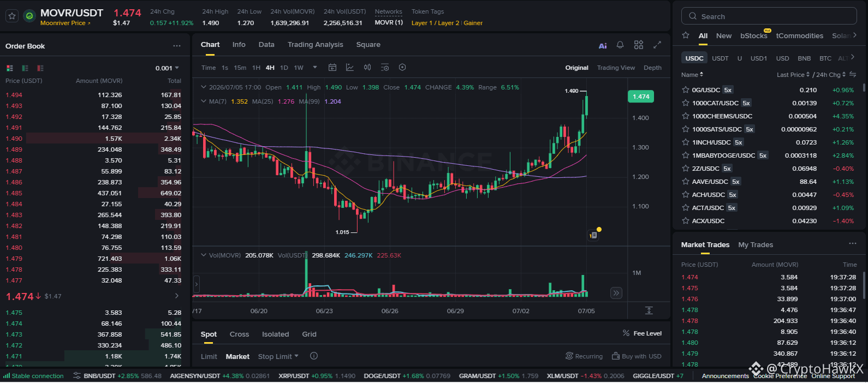
Task: Open chart layout grid icon
Action: 639,45
